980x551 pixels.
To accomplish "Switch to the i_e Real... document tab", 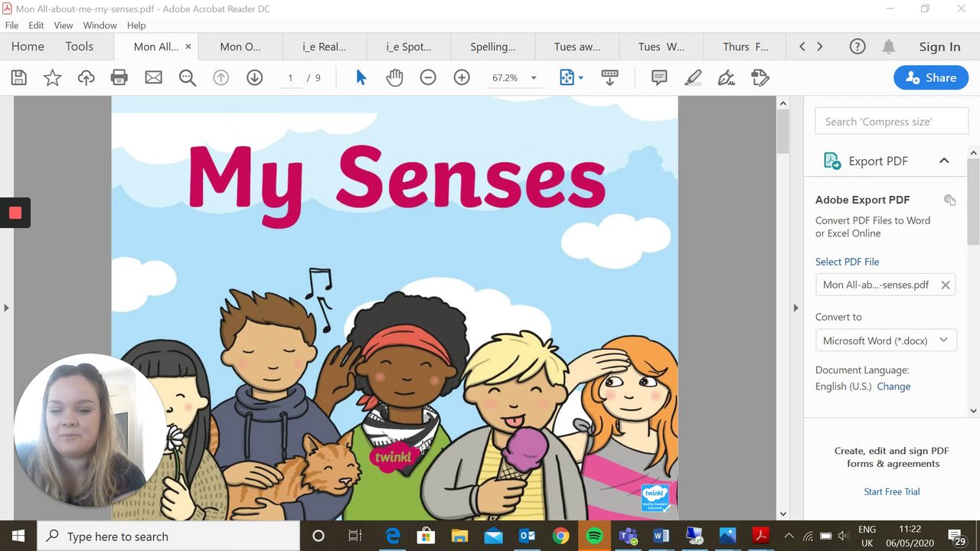I will tap(324, 47).
